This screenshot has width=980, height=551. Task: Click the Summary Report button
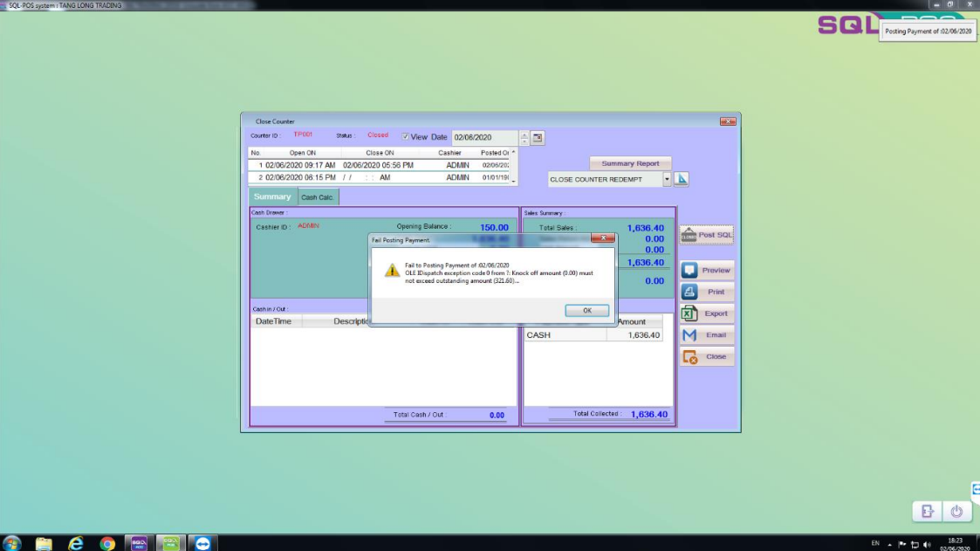pyautogui.click(x=630, y=163)
